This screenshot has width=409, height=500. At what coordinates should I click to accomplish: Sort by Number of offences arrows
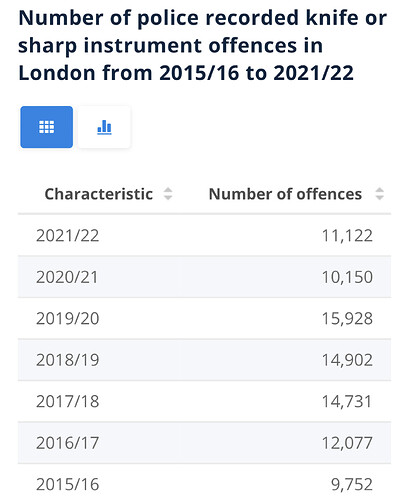click(x=379, y=194)
